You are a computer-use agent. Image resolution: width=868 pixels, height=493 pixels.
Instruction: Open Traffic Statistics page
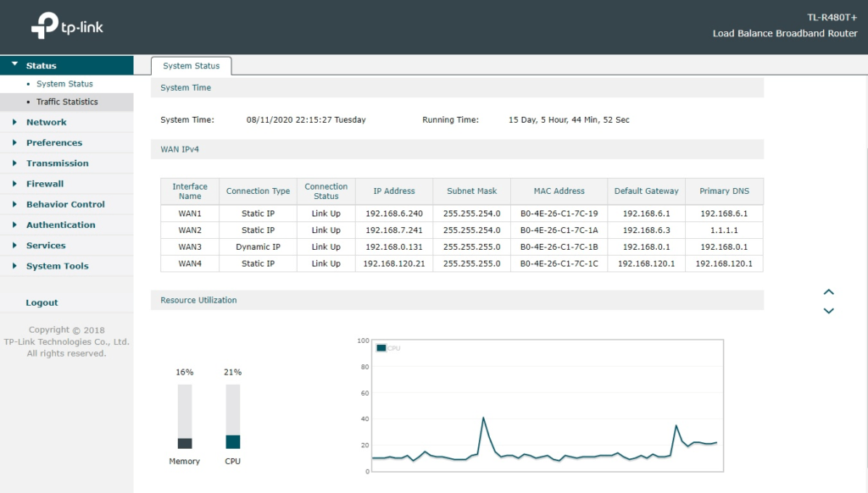[67, 102]
